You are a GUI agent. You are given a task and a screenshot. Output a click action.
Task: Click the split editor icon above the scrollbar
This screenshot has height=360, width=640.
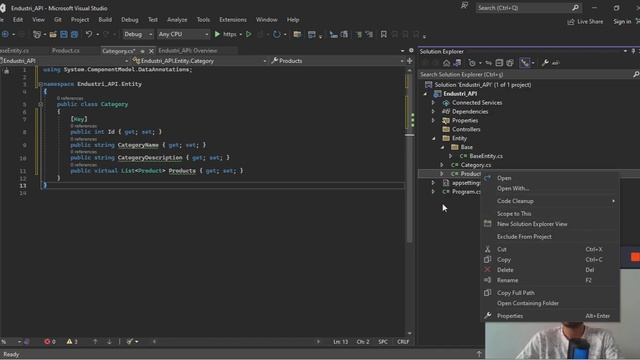(409, 61)
